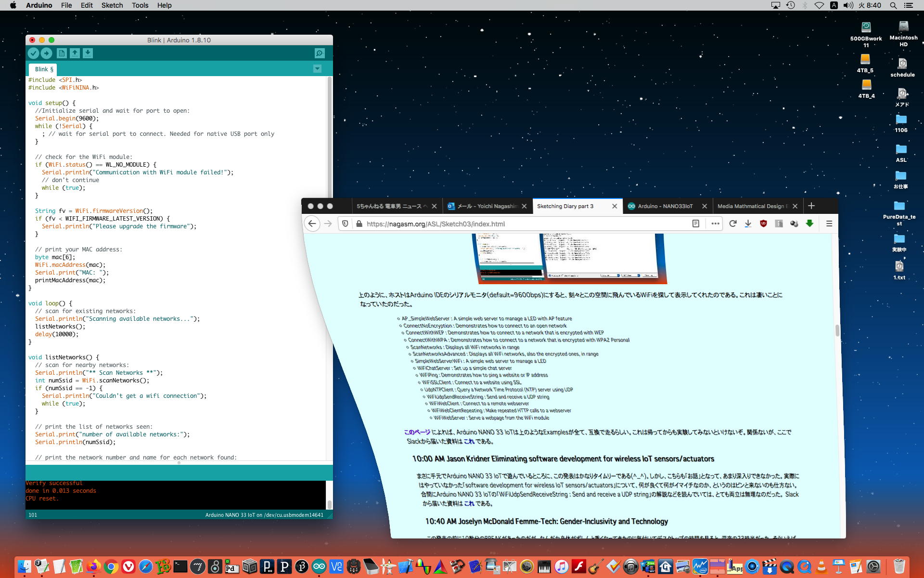
Task: Click the Arduino Verify checkmark button
Action: click(33, 53)
